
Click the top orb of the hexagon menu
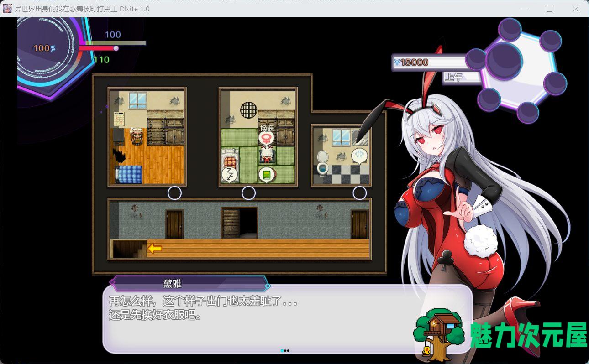pyautogui.click(x=510, y=30)
